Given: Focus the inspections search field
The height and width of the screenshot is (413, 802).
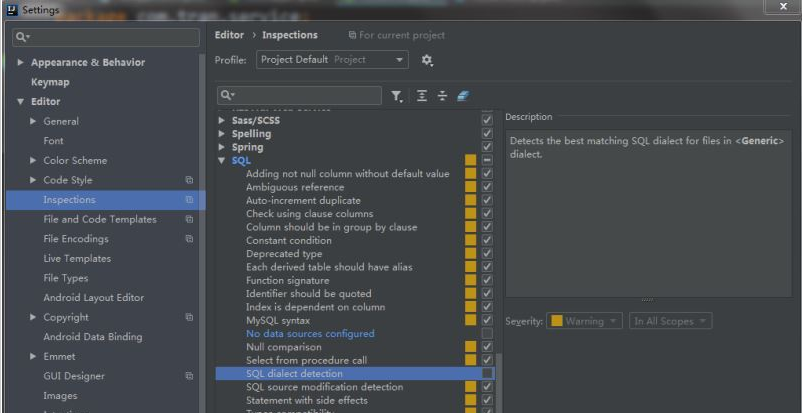Looking at the screenshot, I should coord(300,96).
